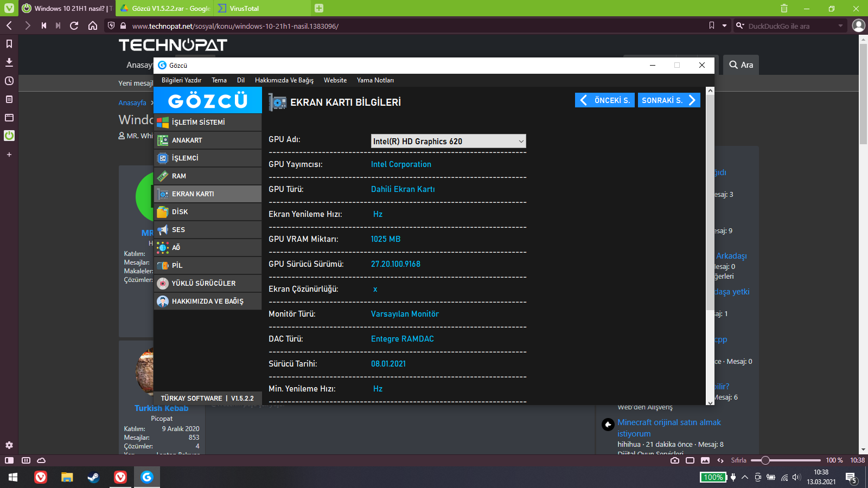
Task: Open a new browser tab
Action: click(x=319, y=8)
